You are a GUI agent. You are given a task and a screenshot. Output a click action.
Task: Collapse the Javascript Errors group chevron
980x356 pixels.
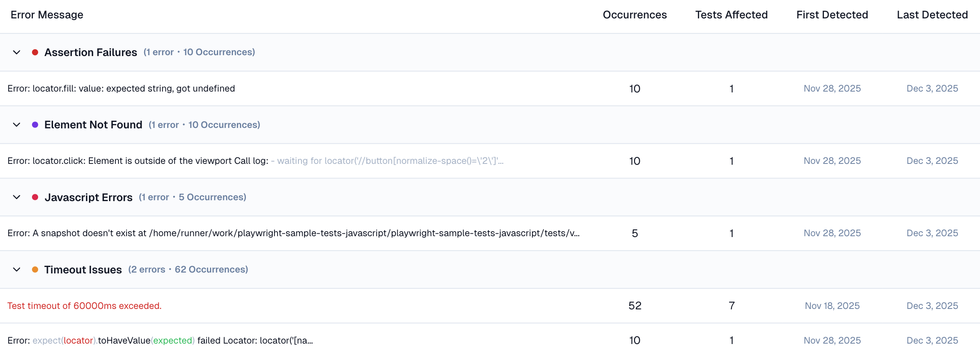(x=17, y=197)
